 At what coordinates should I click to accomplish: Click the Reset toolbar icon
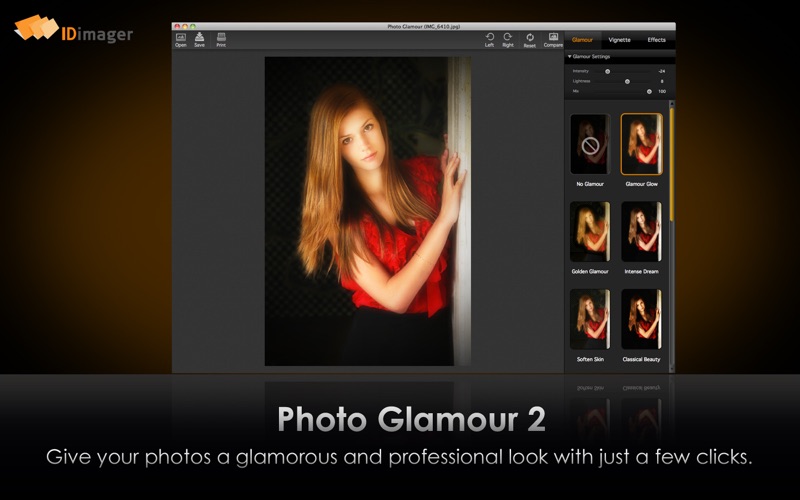(530, 38)
